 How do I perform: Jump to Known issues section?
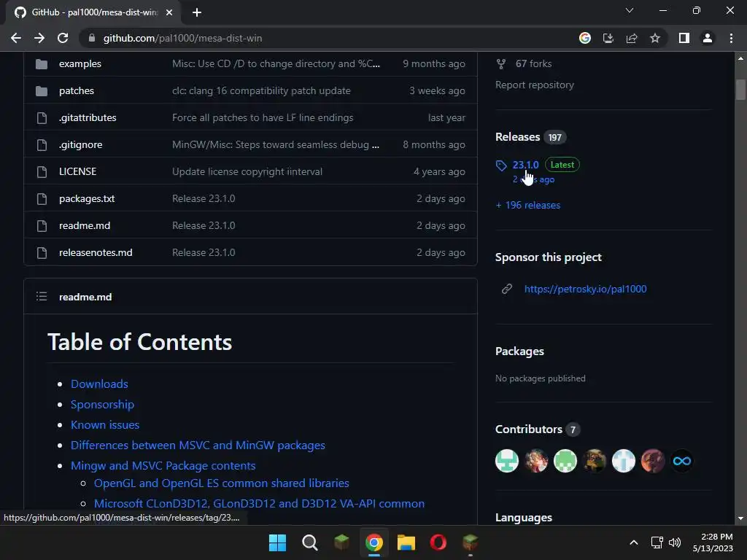105,425
